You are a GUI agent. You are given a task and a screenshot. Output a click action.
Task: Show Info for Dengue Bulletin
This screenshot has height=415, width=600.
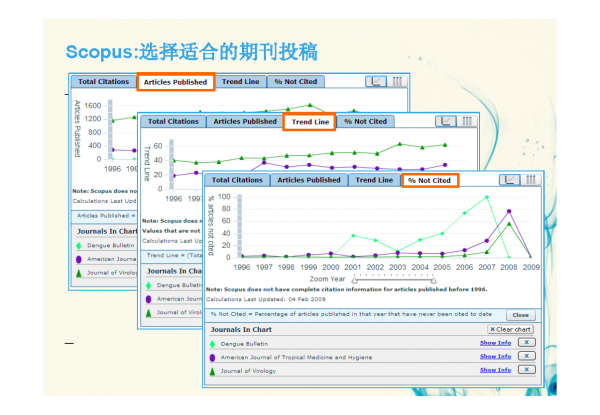[496, 343]
